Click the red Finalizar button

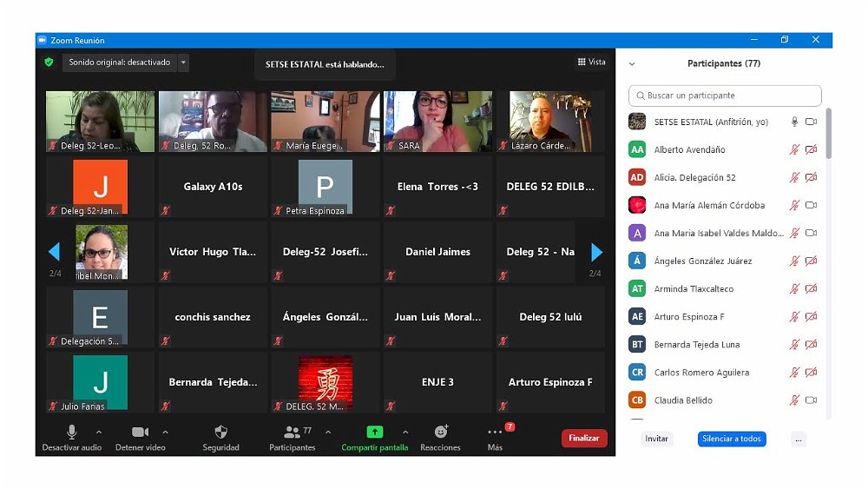tap(583, 439)
